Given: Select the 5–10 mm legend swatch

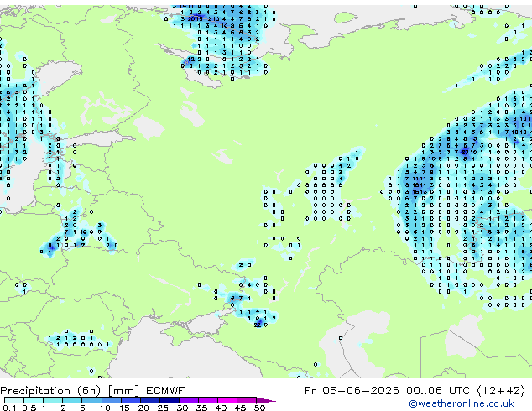Looking at the screenshot, I should [x=91, y=400].
